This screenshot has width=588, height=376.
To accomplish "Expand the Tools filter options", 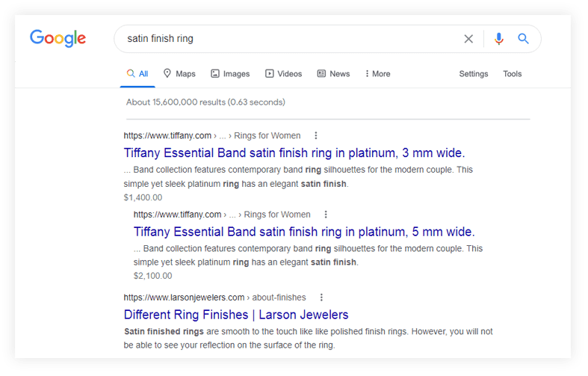I will coord(513,74).
